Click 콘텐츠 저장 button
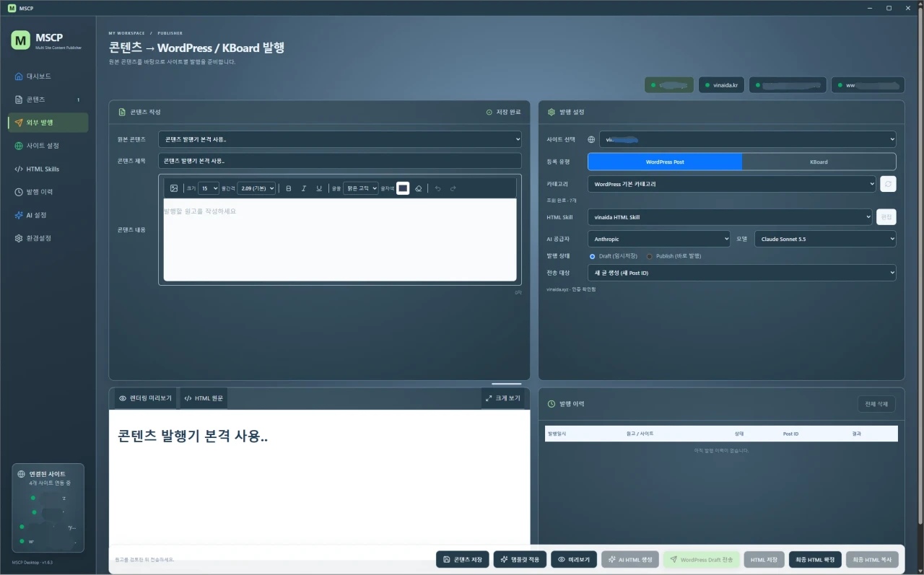Image resolution: width=924 pixels, height=575 pixels. click(x=463, y=559)
